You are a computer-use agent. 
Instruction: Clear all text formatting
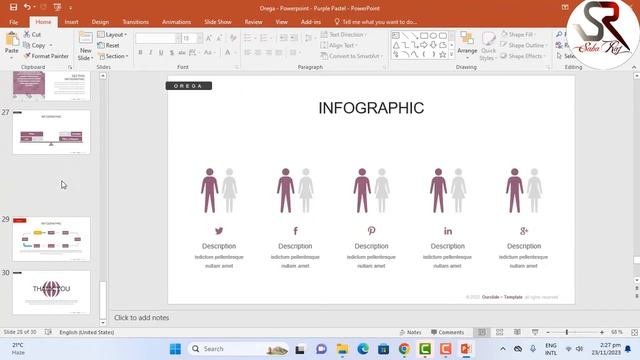233,38
